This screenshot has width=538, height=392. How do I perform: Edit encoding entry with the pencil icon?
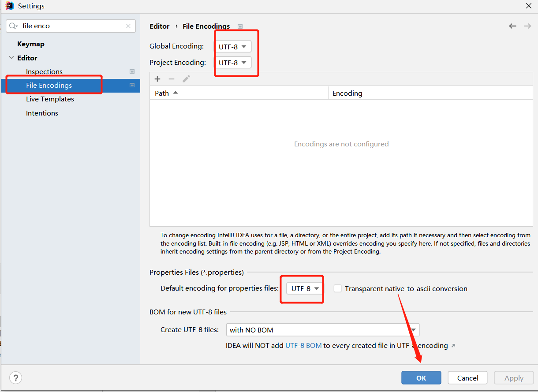186,79
